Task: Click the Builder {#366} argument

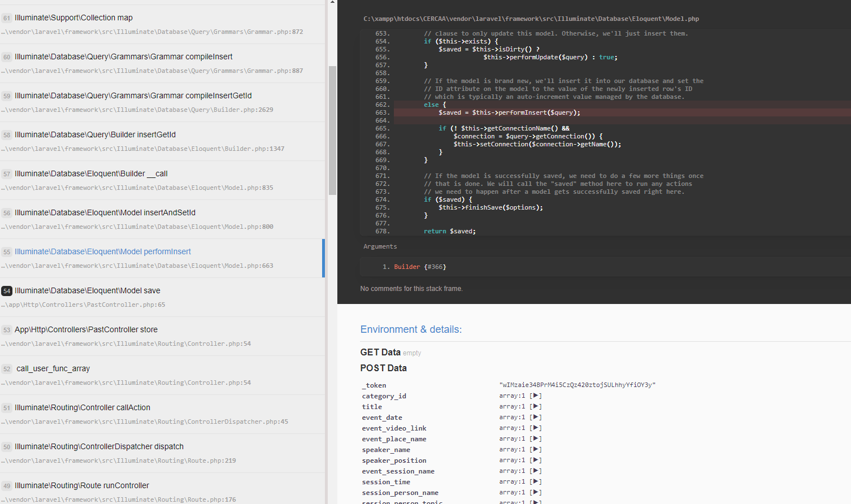Action: (420, 267)
